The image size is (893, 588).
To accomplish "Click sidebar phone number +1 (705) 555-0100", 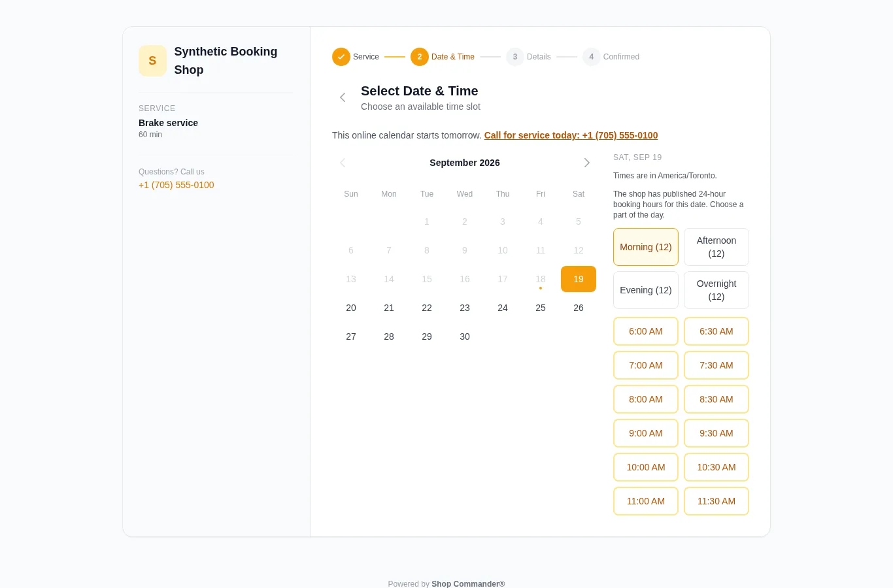I will pos(177,185).
